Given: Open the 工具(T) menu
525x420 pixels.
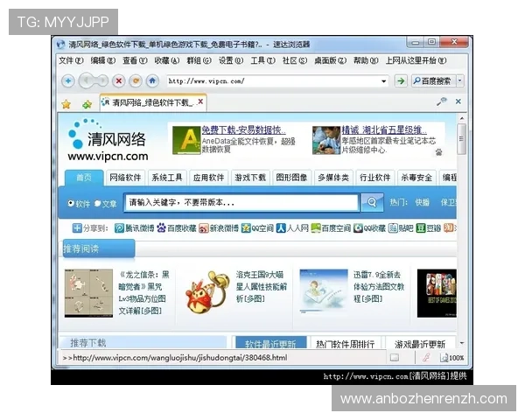Looking at the screenshot, I should [262, 60].
